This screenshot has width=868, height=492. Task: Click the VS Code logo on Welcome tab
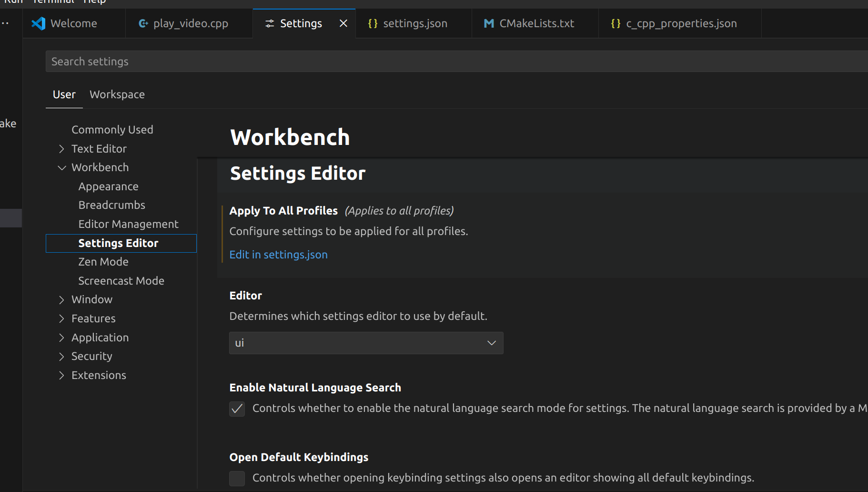[38, 23]
